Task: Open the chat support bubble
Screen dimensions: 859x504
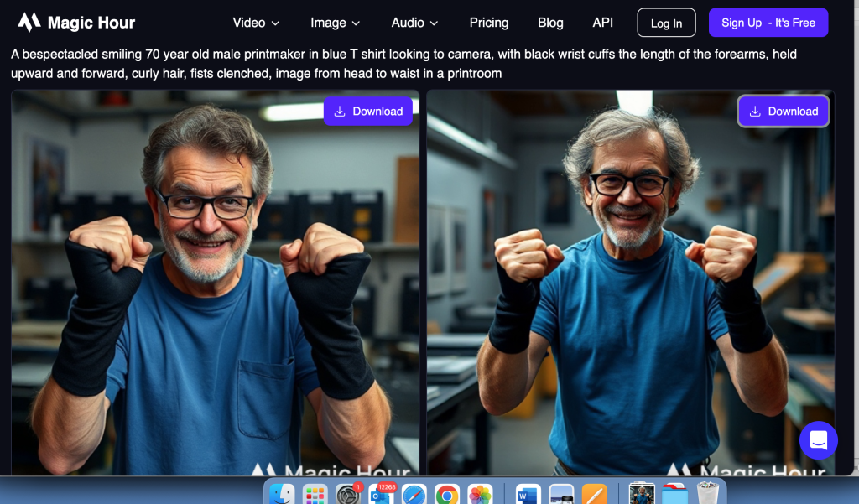Action: (818, 439)
